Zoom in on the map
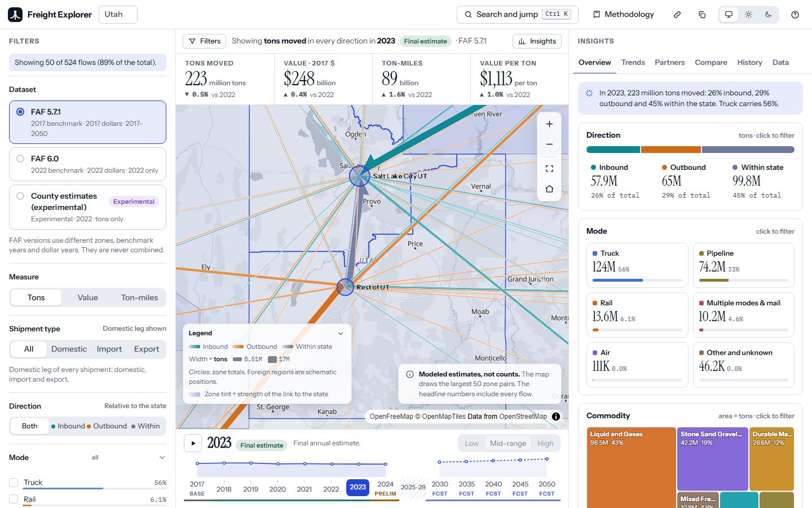812x508 pixels. tap(549, 124)
